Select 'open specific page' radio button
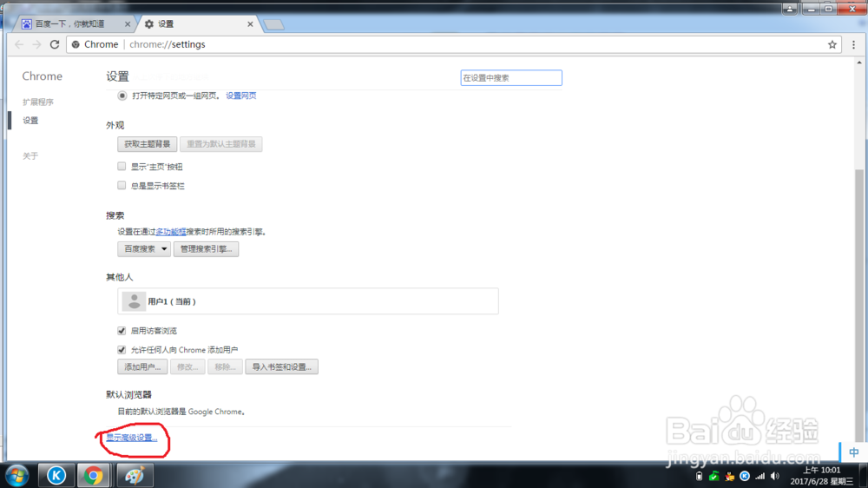The height and width of the screenshot is (488, 868). (x=122, y=96)
